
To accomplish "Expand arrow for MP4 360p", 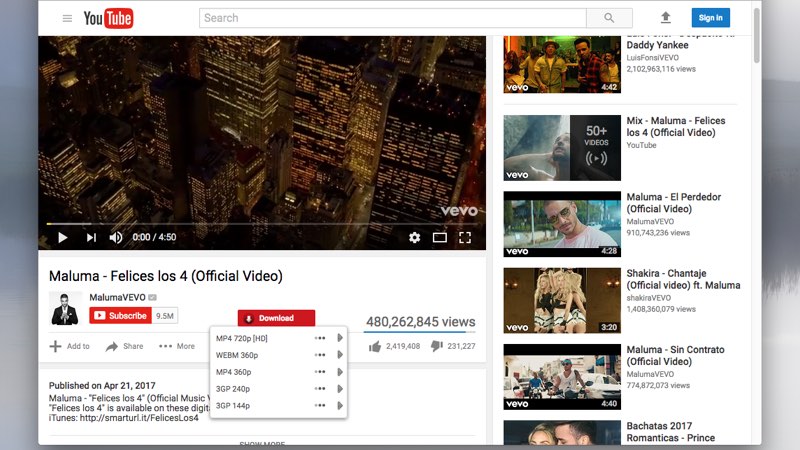I will (340, 372).
